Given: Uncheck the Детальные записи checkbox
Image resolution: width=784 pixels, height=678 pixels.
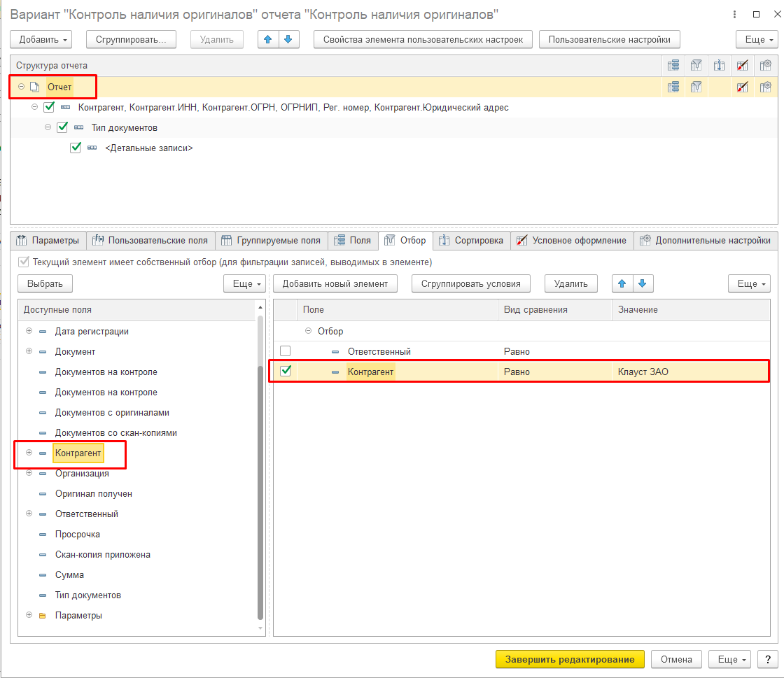Looking at the screenshot, I should point(76,148).
